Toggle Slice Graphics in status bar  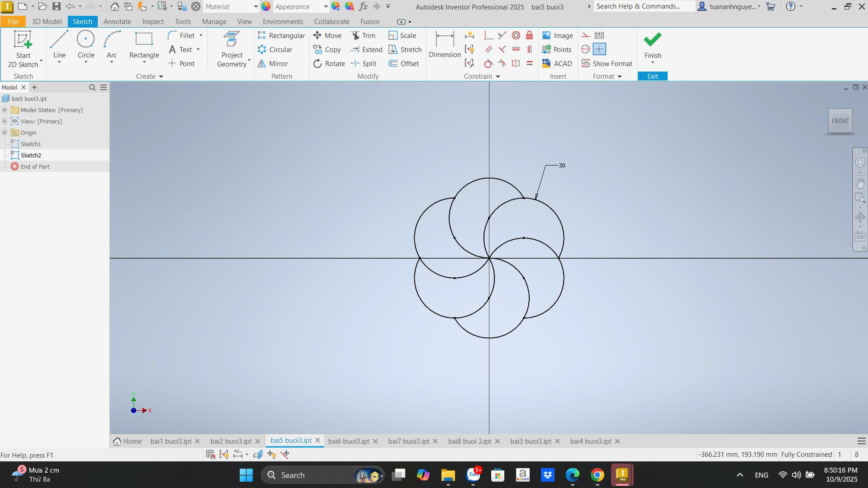258,455
